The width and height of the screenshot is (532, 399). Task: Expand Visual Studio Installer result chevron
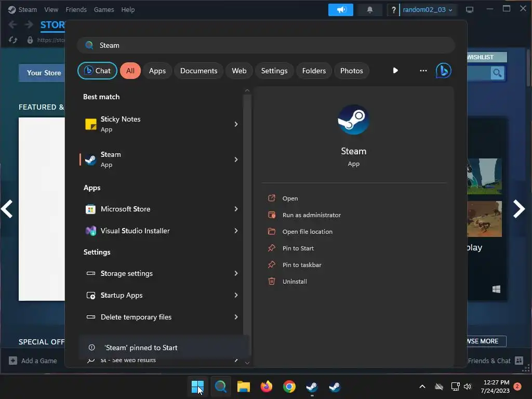click(x=236, y=231)
